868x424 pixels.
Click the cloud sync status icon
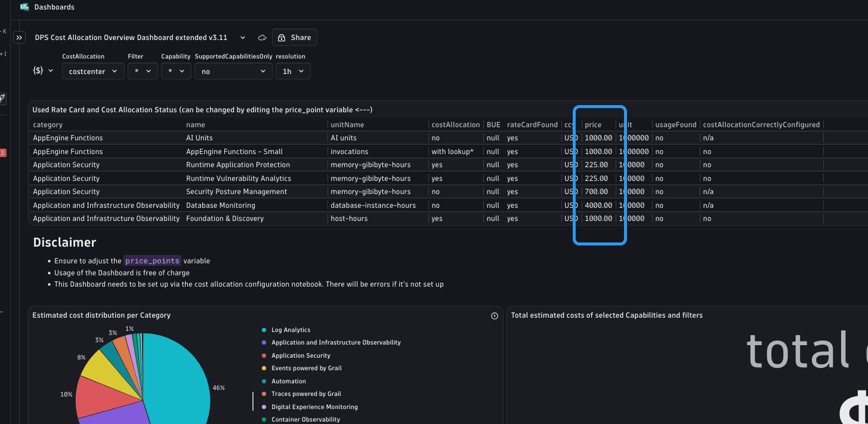coord(262,38)
